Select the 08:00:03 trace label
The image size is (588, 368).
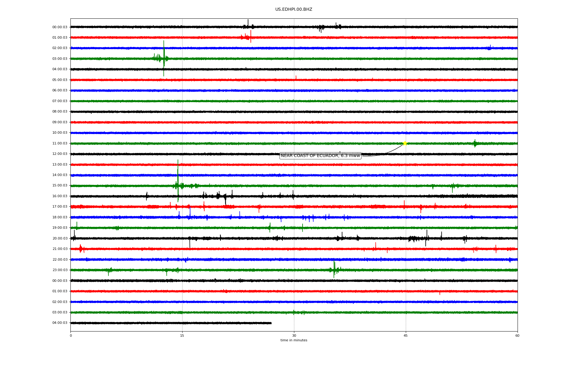point(60,112)
